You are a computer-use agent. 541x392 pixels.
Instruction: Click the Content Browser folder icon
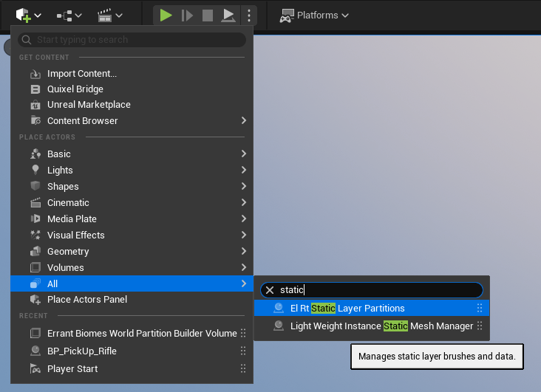[35, 120]
